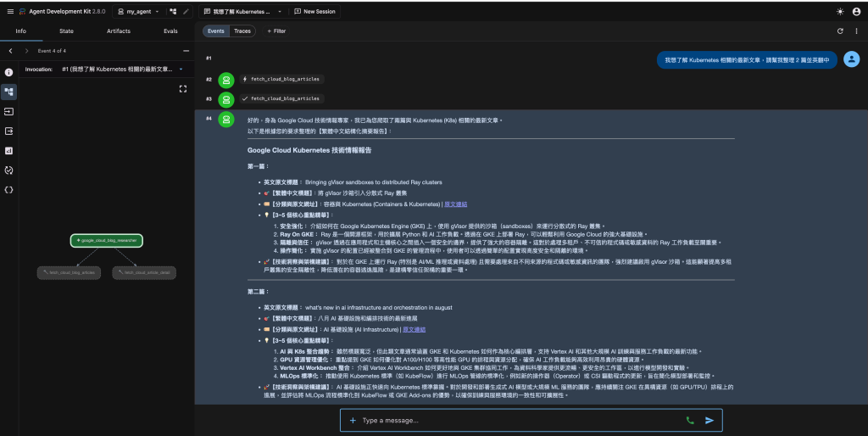Select the Traces view toggle

242,31
